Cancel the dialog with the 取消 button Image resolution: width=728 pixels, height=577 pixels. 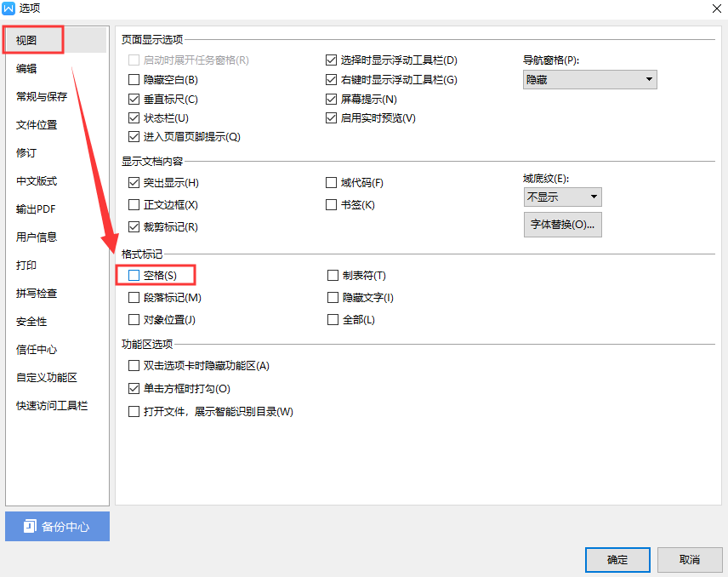click(690, 560)
